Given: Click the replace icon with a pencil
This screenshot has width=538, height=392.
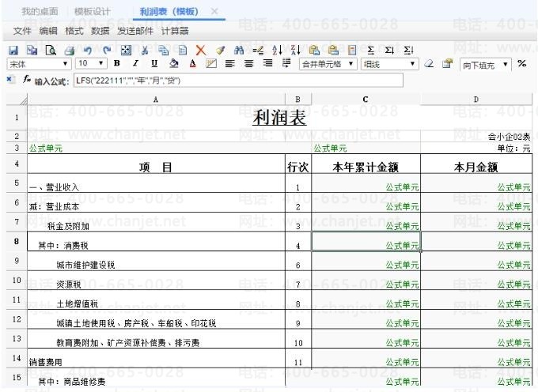Looking at the screenshot, I should (x=258, y=51).
